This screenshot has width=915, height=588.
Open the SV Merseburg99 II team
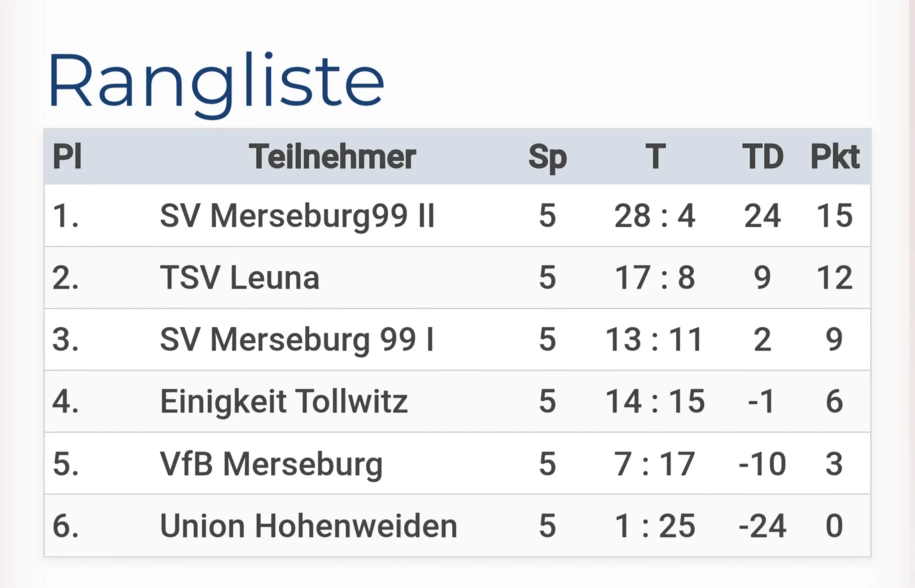click(x=297, y=216)
